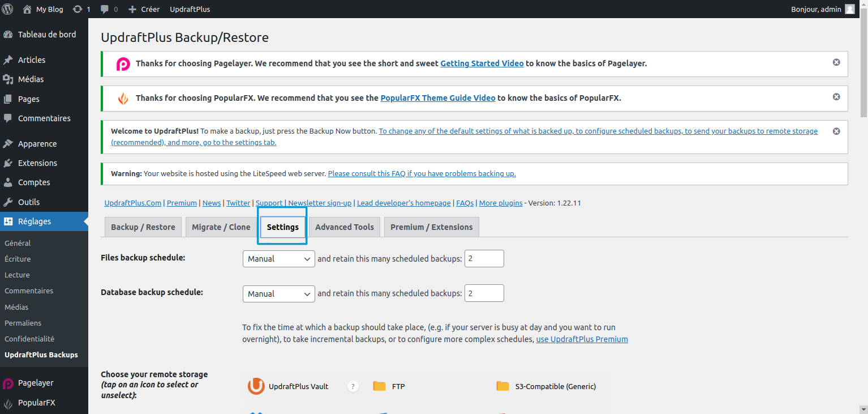Open Commentaires settings submenu item
Viewport: 868px width, 414px height.
tap(29, 291)
